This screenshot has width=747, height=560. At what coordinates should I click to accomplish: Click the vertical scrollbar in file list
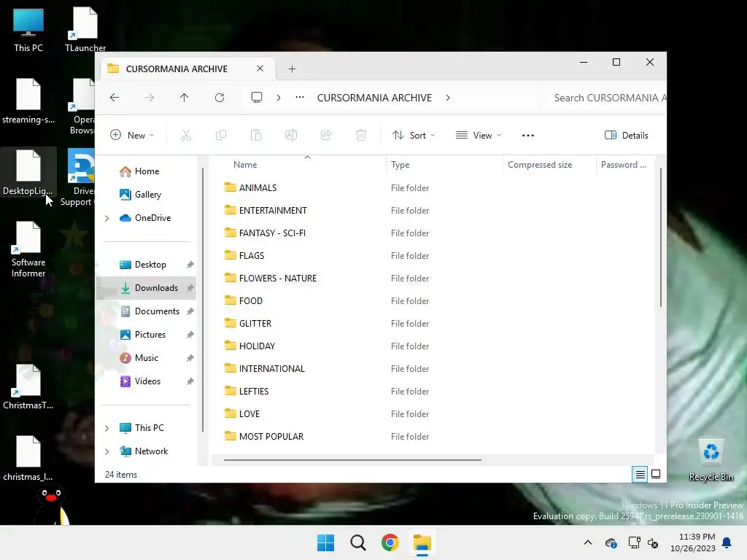coord(661,237)
